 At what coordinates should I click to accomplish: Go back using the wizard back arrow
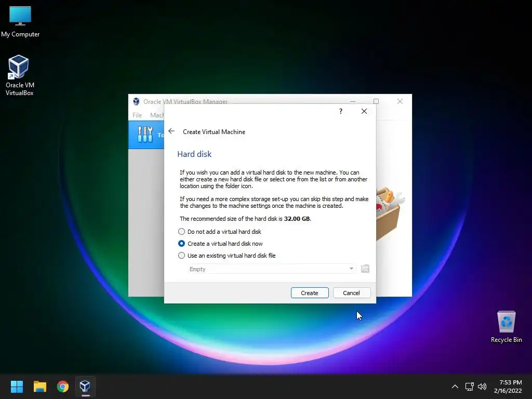[171, 131]
